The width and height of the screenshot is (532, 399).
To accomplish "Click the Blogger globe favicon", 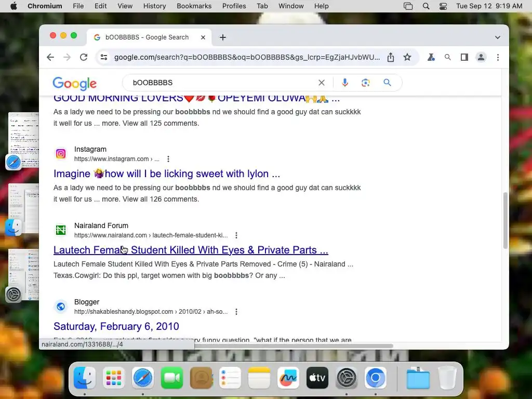I will click(x=61, y=307).
